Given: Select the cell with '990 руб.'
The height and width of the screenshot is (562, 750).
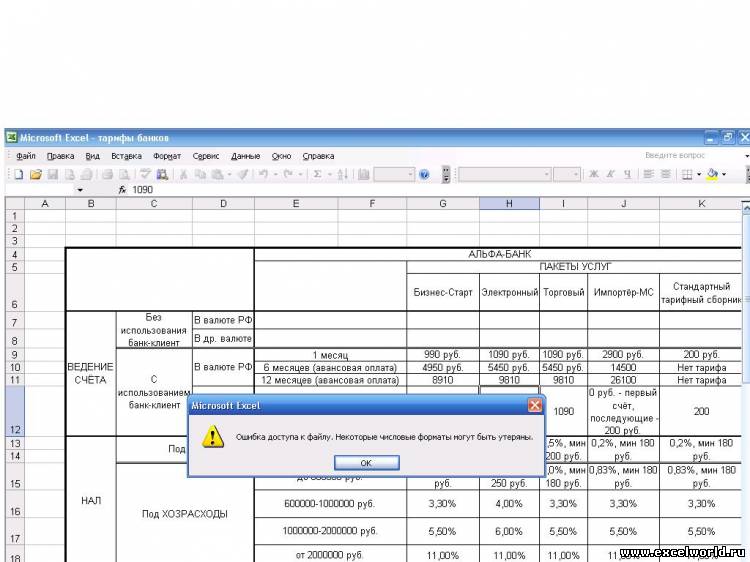Looking at the screenshot, I should [443, 354].
